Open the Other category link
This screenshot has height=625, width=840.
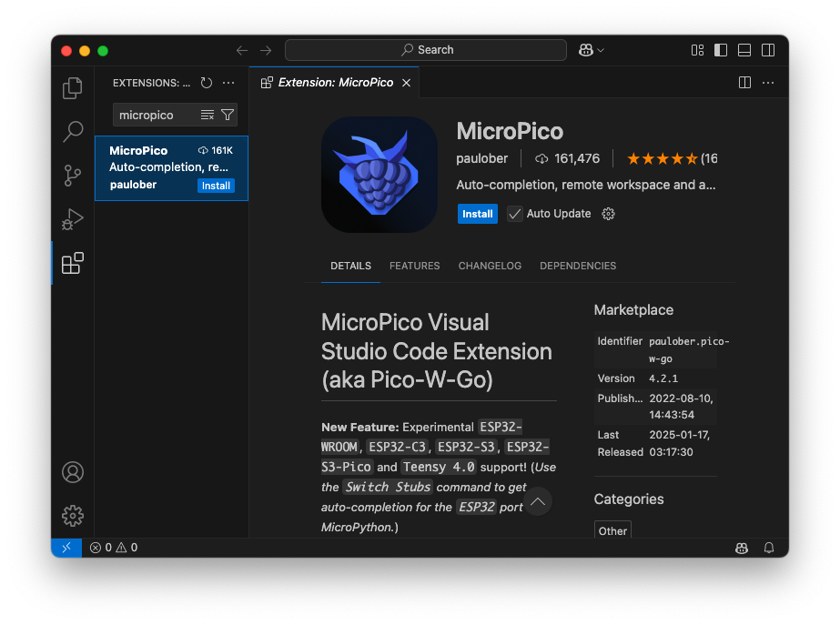612,530
